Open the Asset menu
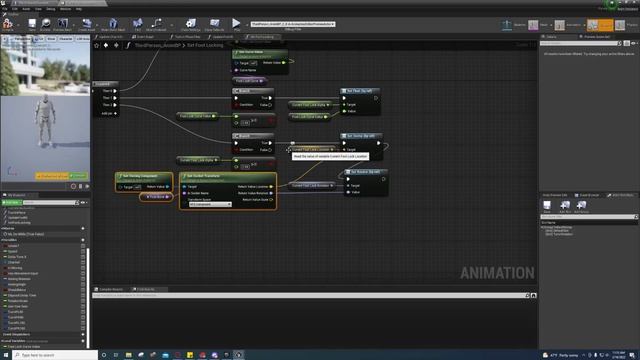Image resolution: width=640 pixels, height=360 pixels. coord(26,9)
